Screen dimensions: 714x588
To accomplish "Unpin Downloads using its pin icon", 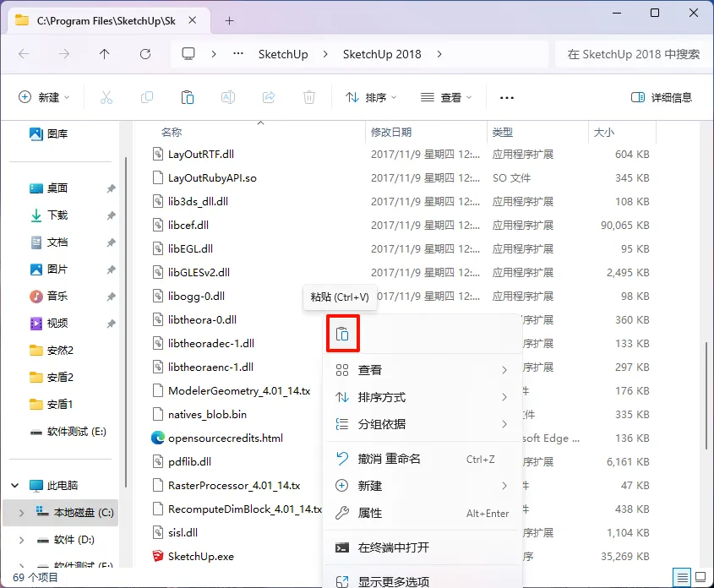I will pos(111,215).
